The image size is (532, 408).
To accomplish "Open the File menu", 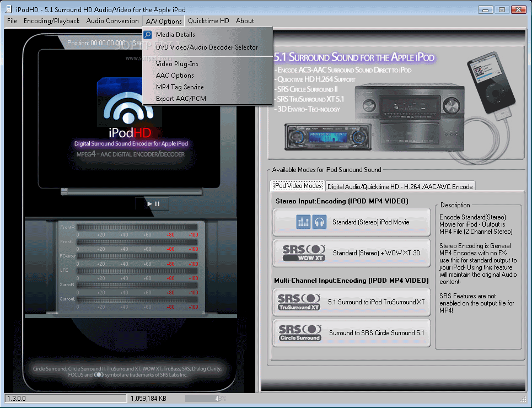I will [12, 21].
